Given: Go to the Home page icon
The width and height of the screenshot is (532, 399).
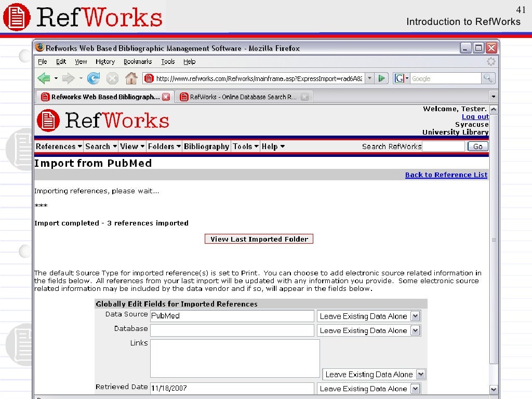Looking at the screenshot, I should 131,78.
